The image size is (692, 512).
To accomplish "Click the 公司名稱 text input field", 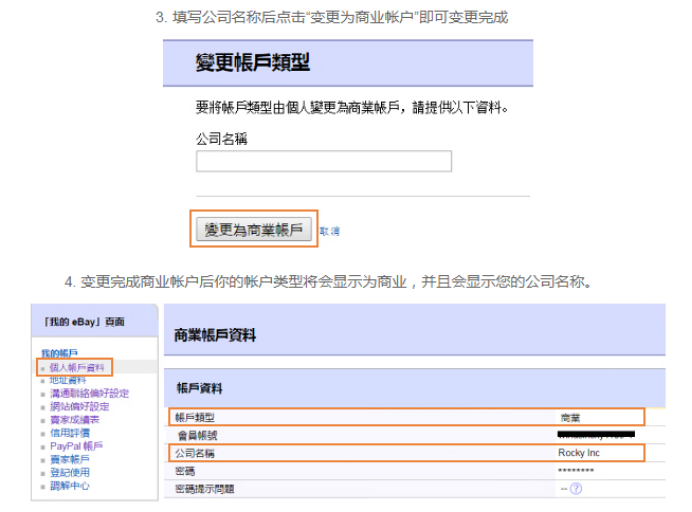I will click(323, 161).
